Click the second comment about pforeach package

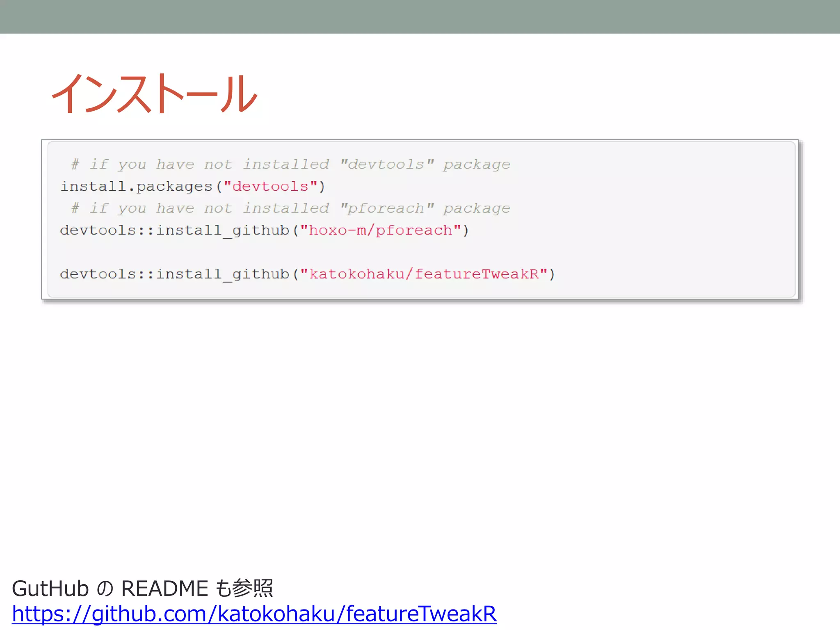[x=290, y=208]
